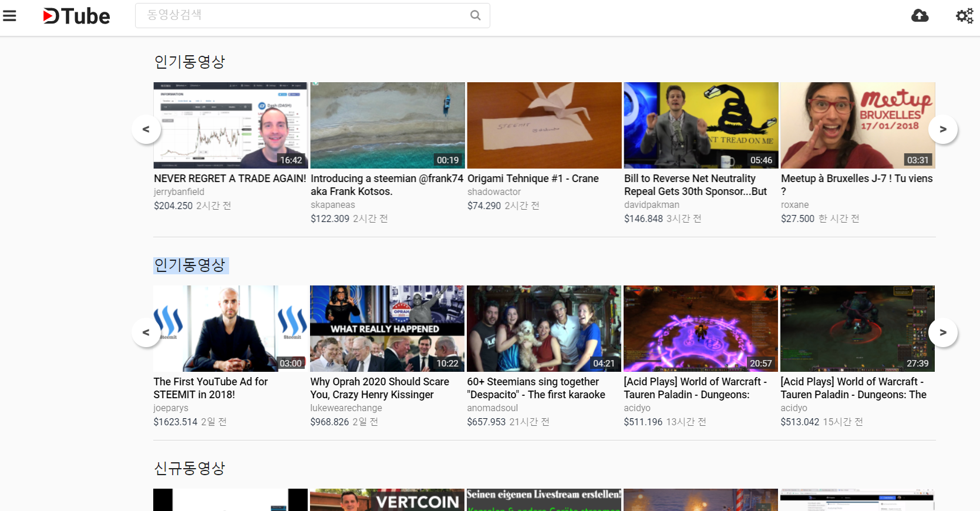Open channel acidyo under $511.196 video
Screen dimensions: 980x511
click(637, 408)
